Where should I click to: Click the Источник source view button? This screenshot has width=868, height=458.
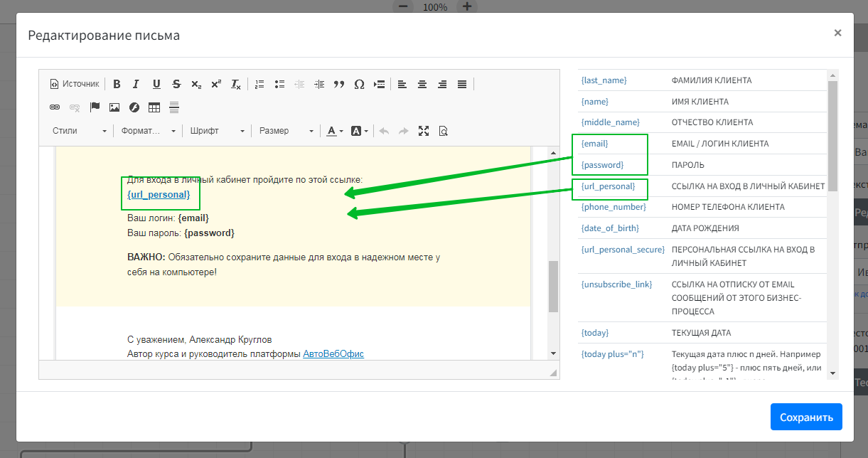(75, 84)
